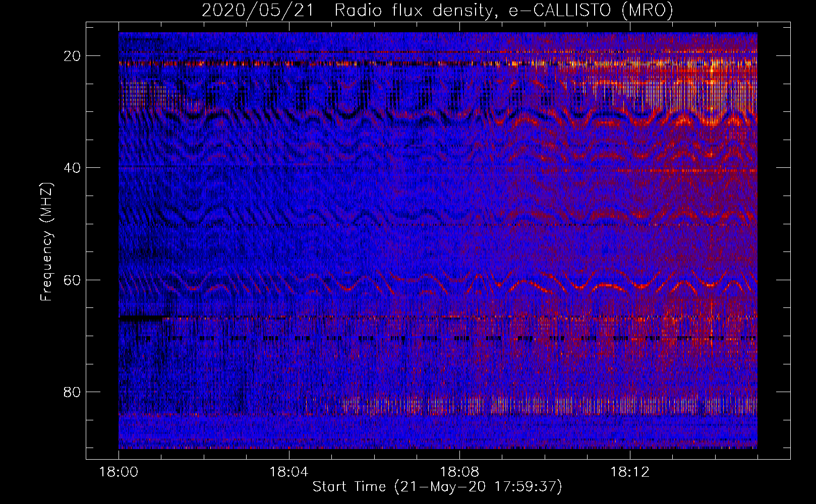Click the '18:08' time tick label

click(459, 472)
